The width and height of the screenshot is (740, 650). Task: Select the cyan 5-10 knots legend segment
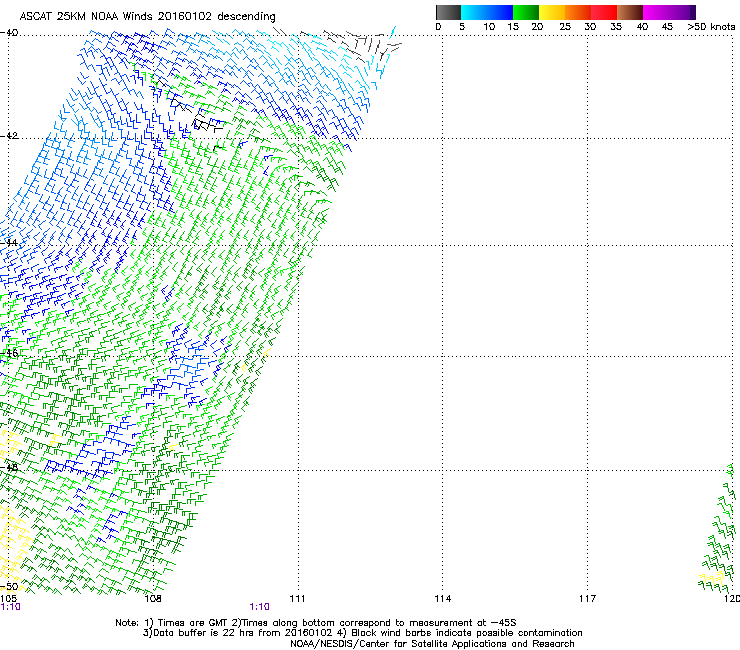pos(474,12)
